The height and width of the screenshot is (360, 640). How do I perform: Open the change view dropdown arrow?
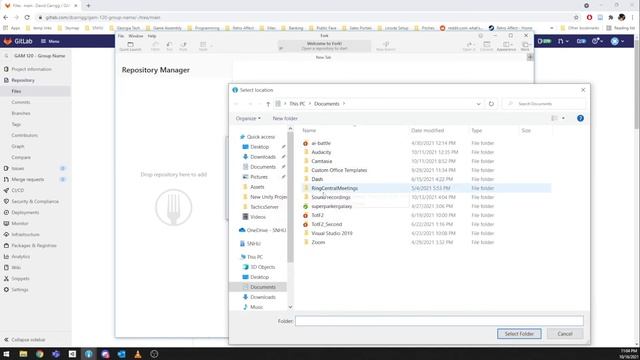tap(563, 118)
